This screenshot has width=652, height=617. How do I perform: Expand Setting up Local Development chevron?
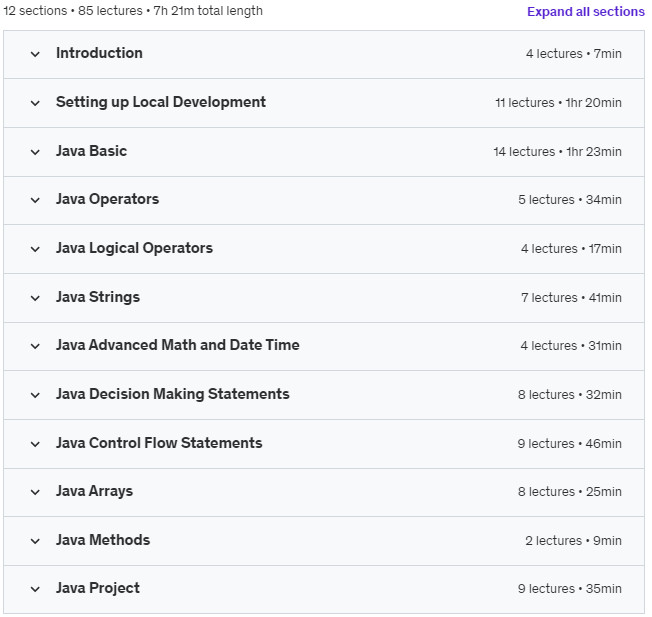tap(35, 103)
